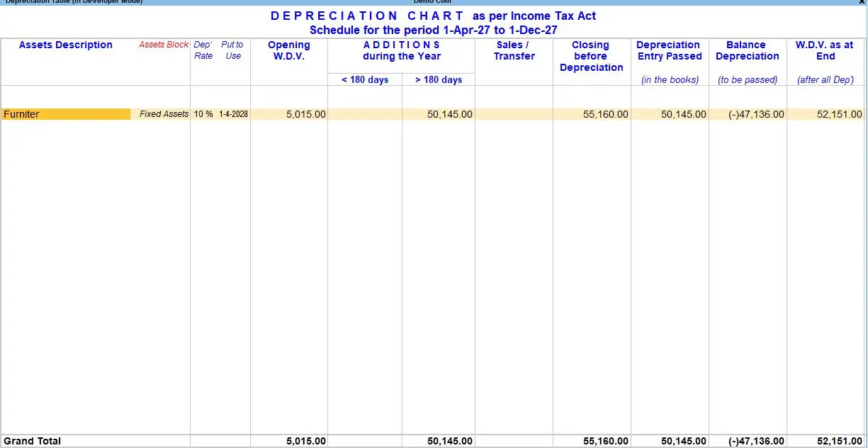Click the 10 % depreciation rate value

click(203, 114)
